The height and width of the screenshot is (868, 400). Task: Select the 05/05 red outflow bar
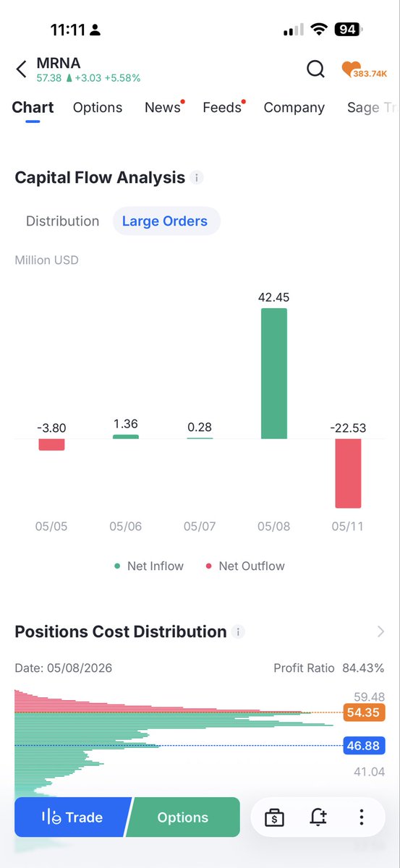(x=51, y=444)
